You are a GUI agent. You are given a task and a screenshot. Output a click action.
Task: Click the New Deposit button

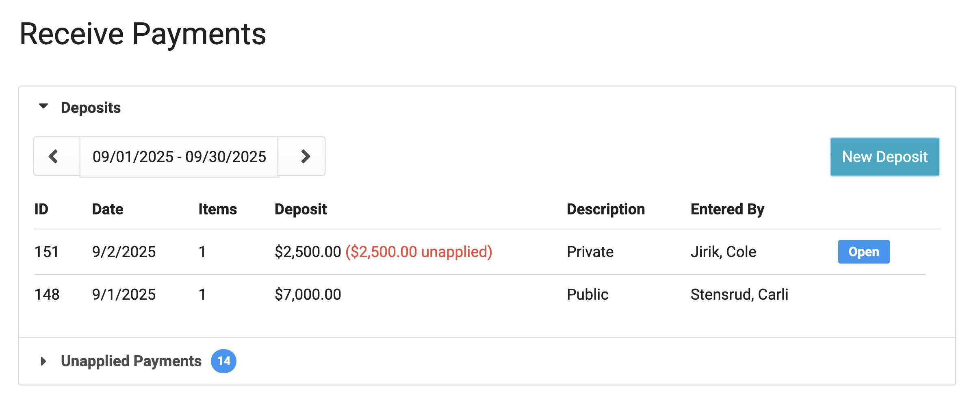point(885,157)
